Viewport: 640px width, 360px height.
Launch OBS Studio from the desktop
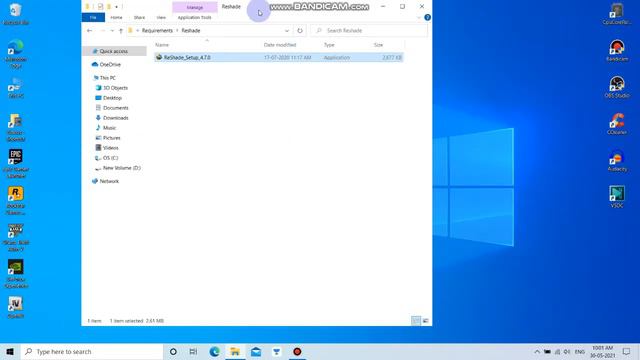coord(617,87)
